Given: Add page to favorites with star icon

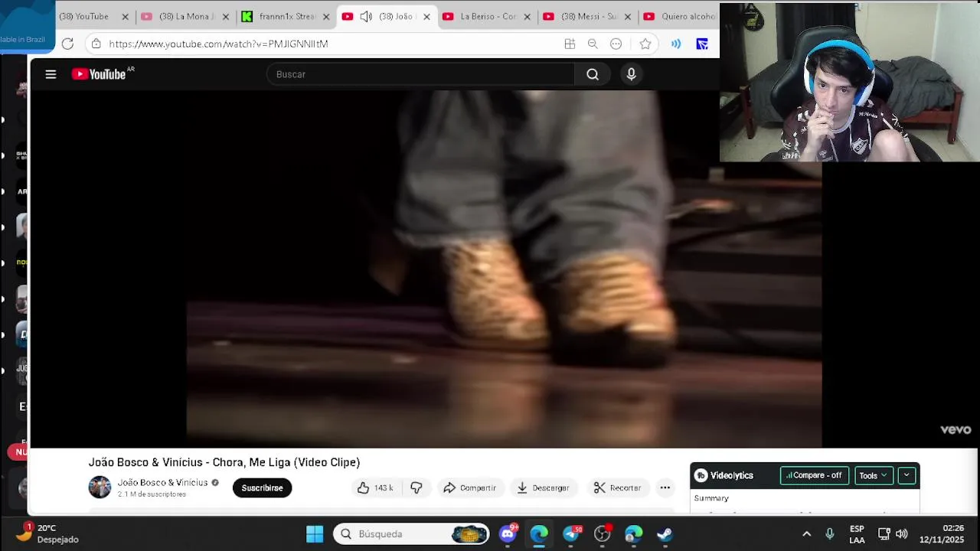Looking at the screenshot, I should (645, 44).
